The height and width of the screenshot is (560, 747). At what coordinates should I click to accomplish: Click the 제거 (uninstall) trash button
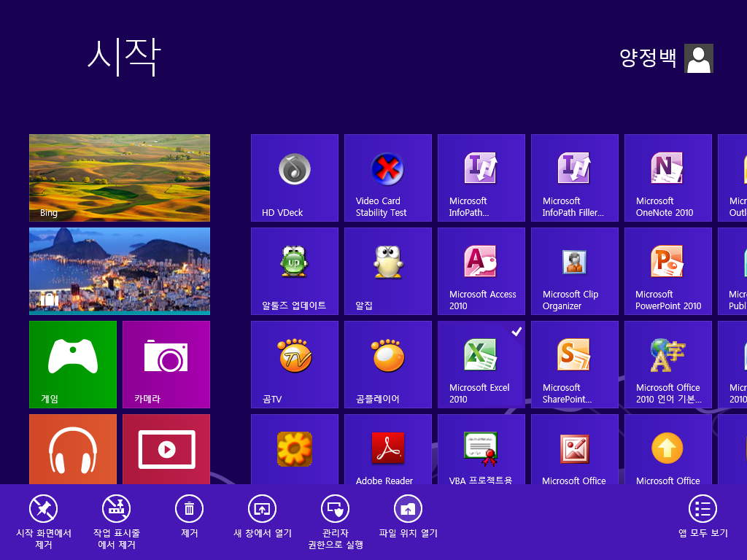(189, 516)
